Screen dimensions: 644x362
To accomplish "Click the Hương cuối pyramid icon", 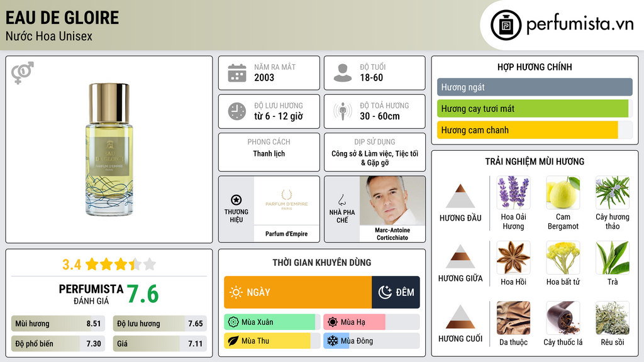I will [460, 317].
